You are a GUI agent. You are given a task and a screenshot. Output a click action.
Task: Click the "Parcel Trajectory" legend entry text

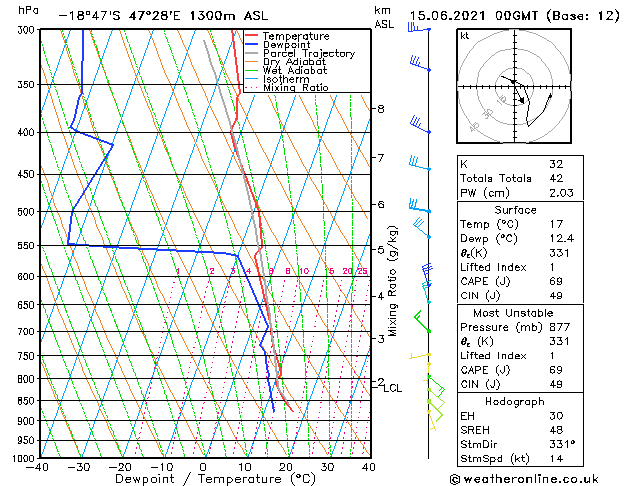pyautogui.click(x=309, y=53)
